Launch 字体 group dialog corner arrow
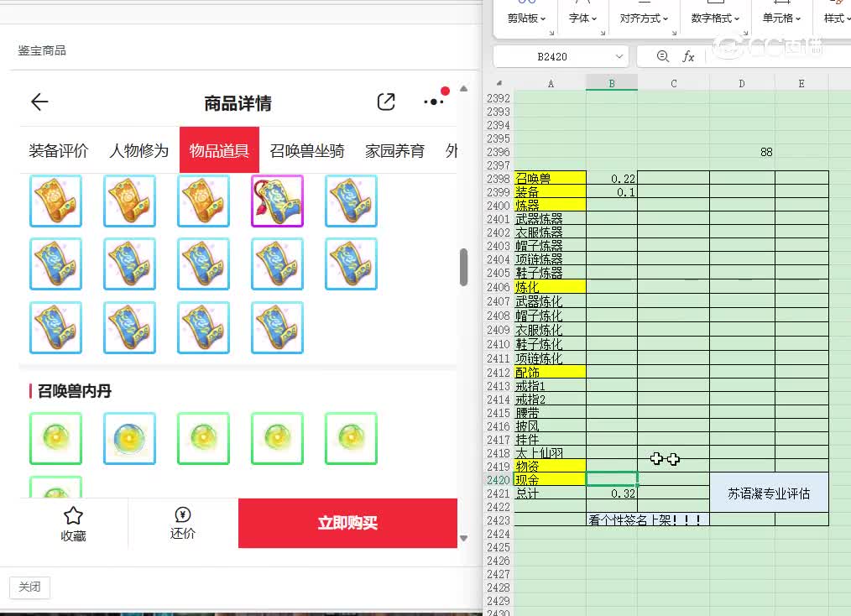 coord(603,33)
